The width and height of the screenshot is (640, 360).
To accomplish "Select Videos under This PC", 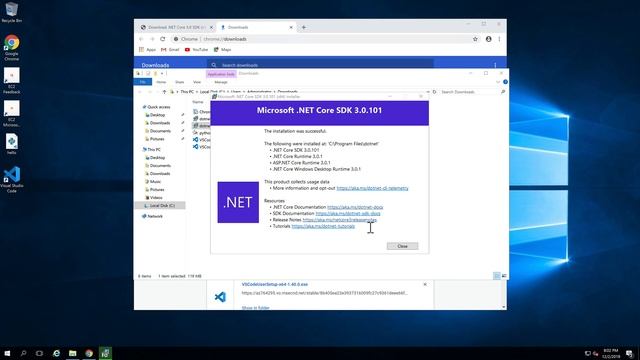I will (154, 198).
